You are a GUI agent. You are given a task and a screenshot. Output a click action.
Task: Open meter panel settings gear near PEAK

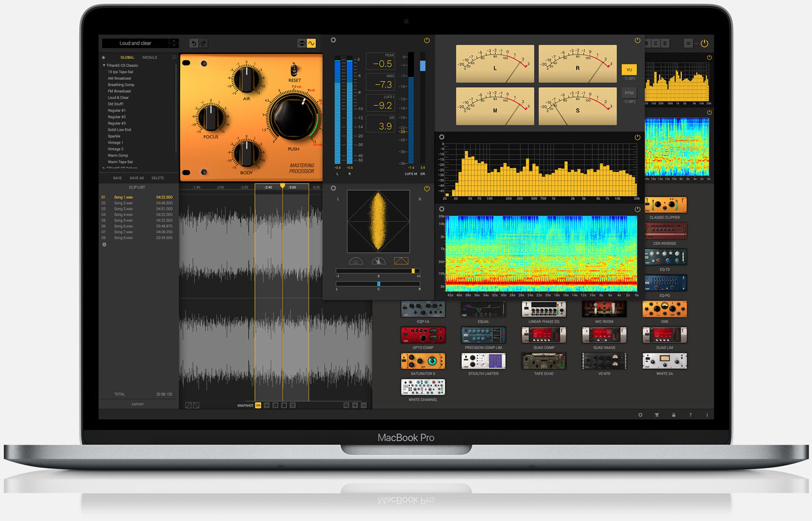pyautogui.click(x=333, y=40)
